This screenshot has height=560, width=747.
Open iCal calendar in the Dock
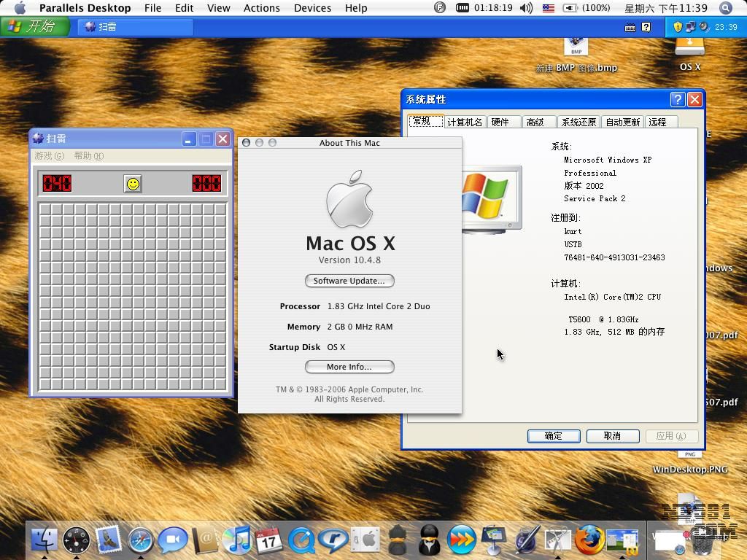(269, 540)
